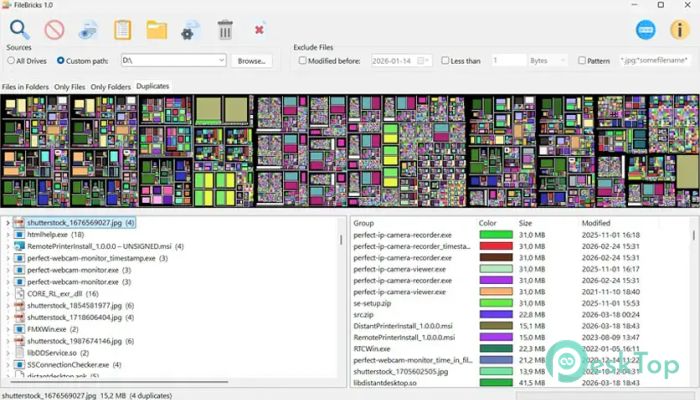Click the FMXWin.exe file icon

19,329
